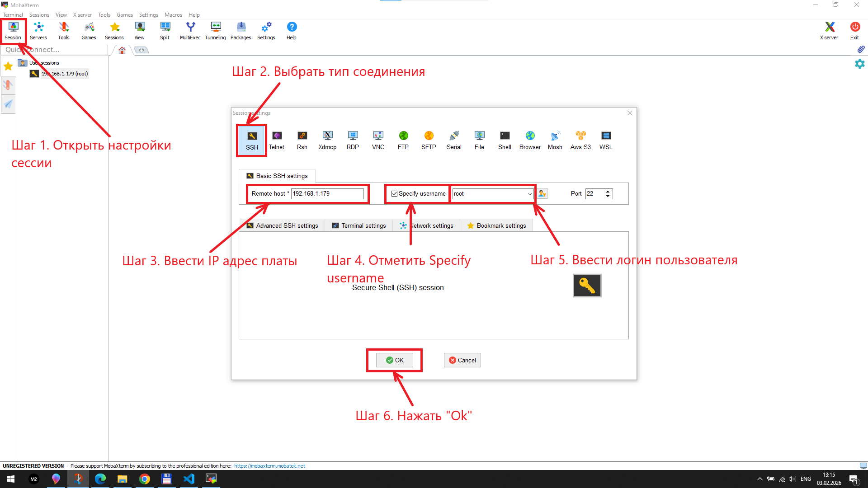Pick the WSL session type
The height and width of the screenshot is (488, 868).
(x=606, y=140)
